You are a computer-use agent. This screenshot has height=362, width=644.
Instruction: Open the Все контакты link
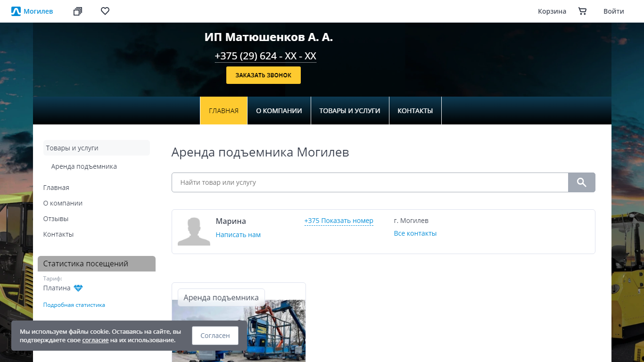[x=415, y=233]
